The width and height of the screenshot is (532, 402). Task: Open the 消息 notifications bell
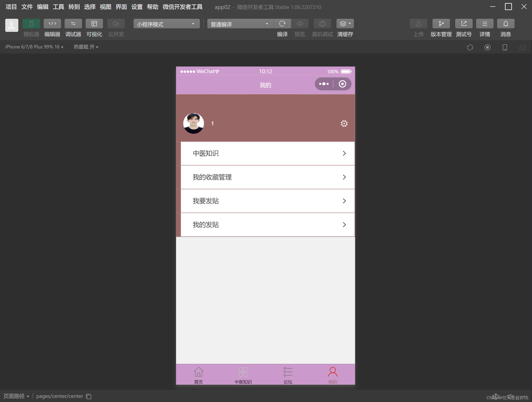505,24
